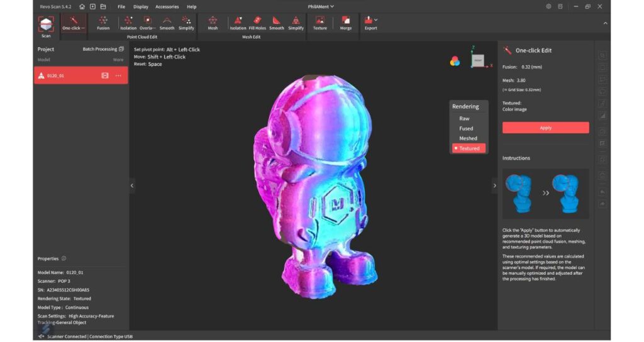644x342 pixels.
Task: Select the Texture tool
Action: click(x=320, y=23)
